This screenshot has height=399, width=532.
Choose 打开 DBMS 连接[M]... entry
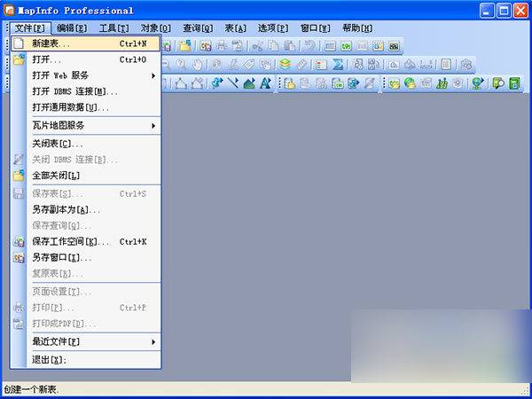click(86, 91)
